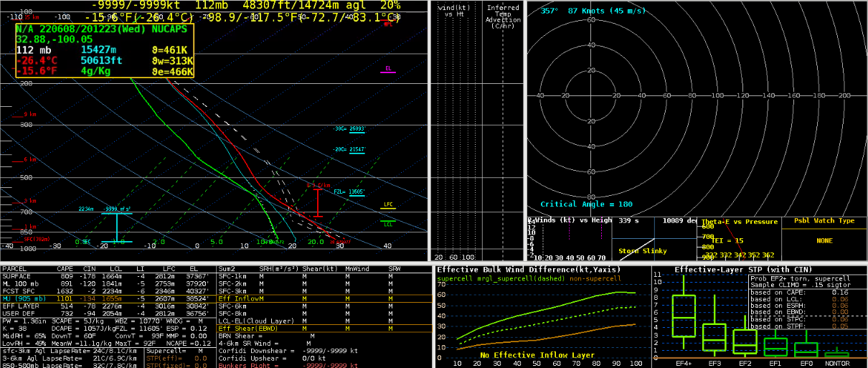868x368 pixels.
Task: Click the -30C= 26093' height marker
Action: click(x=349, y=128)
